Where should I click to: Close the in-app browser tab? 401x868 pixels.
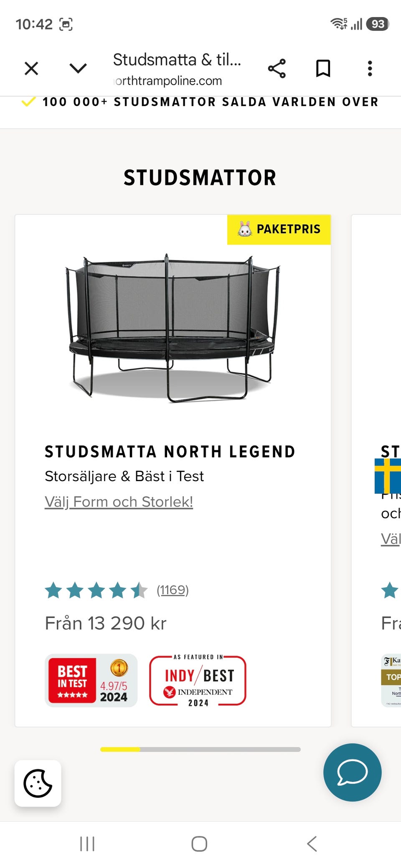[31, 68]
